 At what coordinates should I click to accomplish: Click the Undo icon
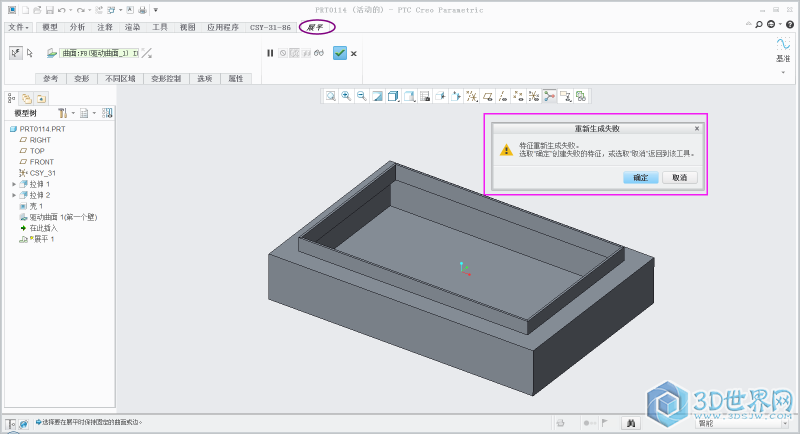coord(61,10)
